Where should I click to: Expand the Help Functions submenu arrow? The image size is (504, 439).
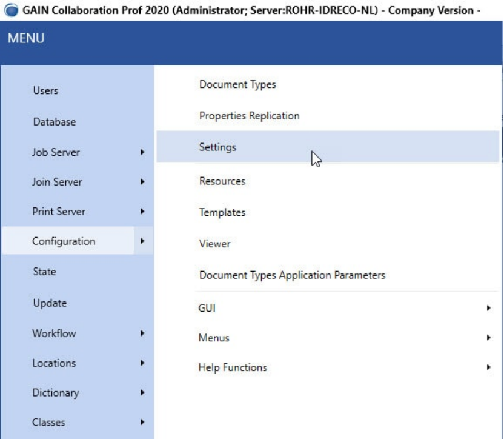tap(489, 367)
